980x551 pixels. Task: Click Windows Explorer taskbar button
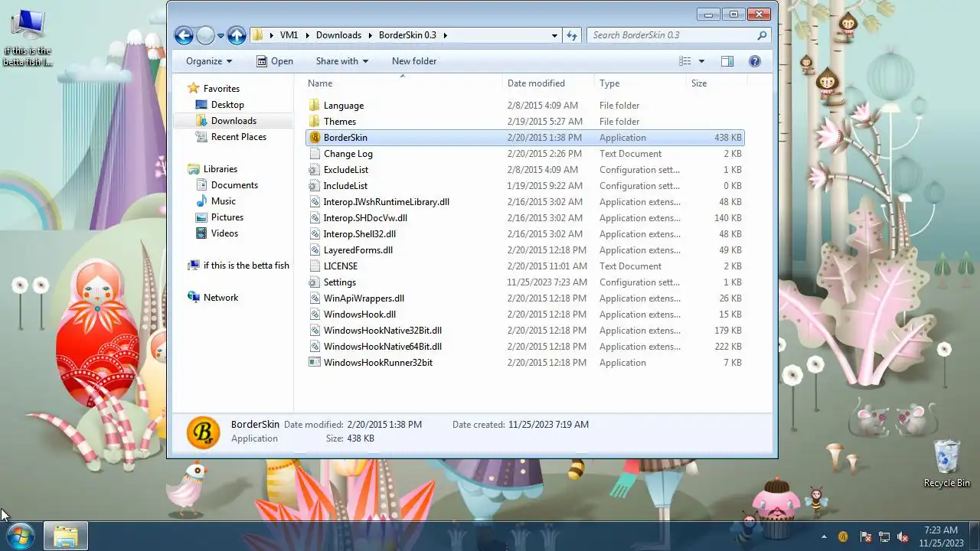(x=66, y=536)
